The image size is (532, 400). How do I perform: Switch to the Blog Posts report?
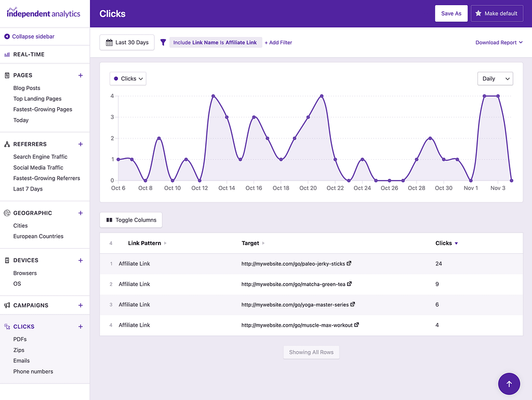[26, 87]
